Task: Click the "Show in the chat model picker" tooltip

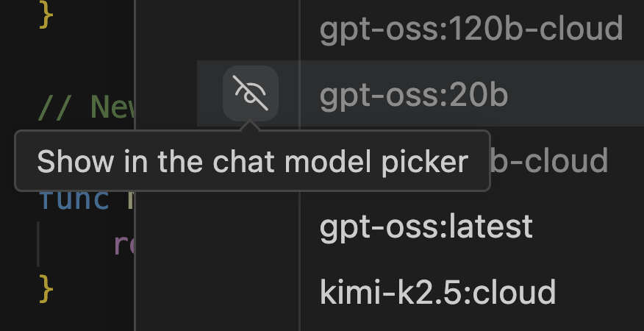Action: tap(252, 161)
